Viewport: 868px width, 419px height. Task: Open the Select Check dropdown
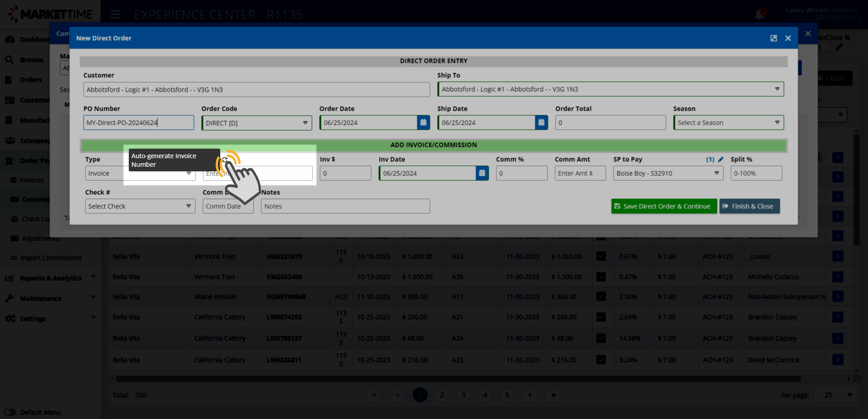[140, 206]
